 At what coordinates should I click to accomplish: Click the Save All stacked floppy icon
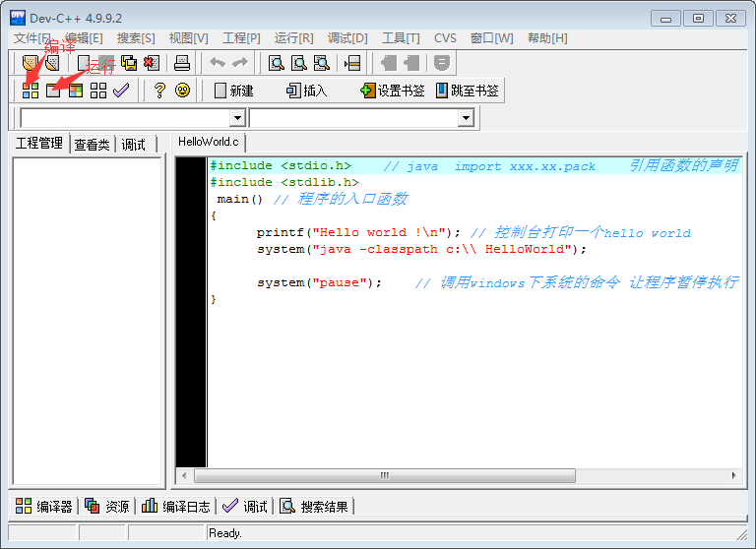129,63
